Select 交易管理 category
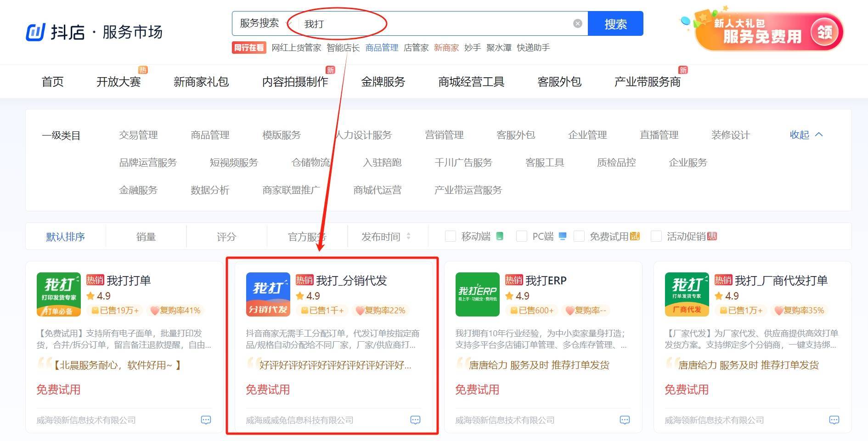The image size is (868, 441). click(138, 135)
